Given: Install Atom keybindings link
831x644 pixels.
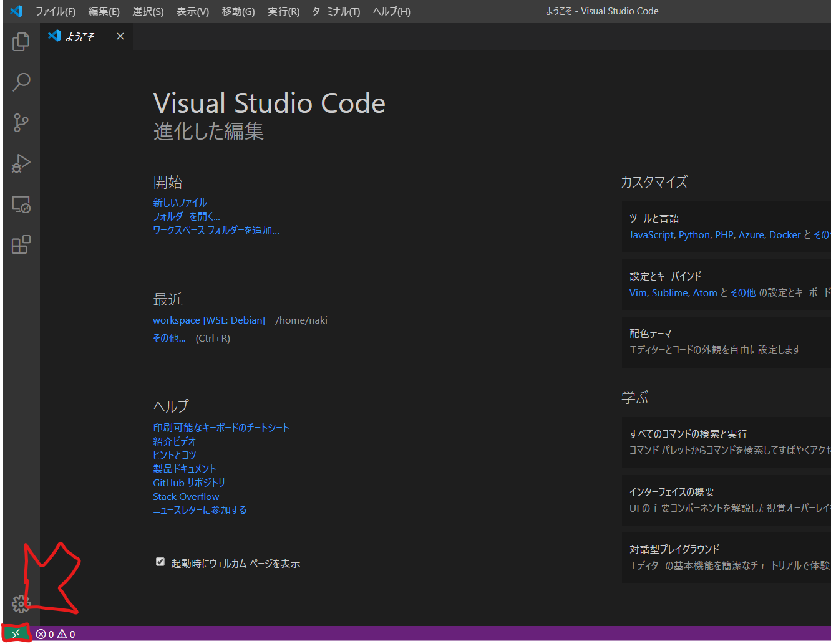Looking at the screenshot, I should [x=705, y=293].
